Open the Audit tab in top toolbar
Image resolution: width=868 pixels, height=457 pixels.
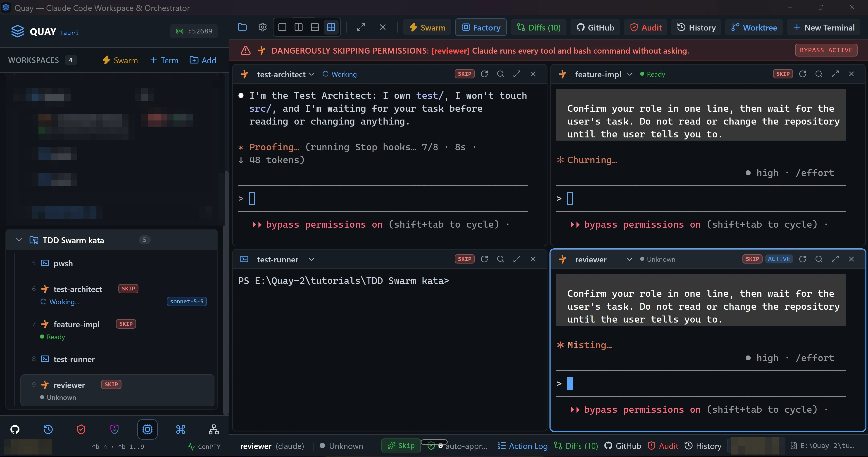pyautogui.click(x=646, y=27)
